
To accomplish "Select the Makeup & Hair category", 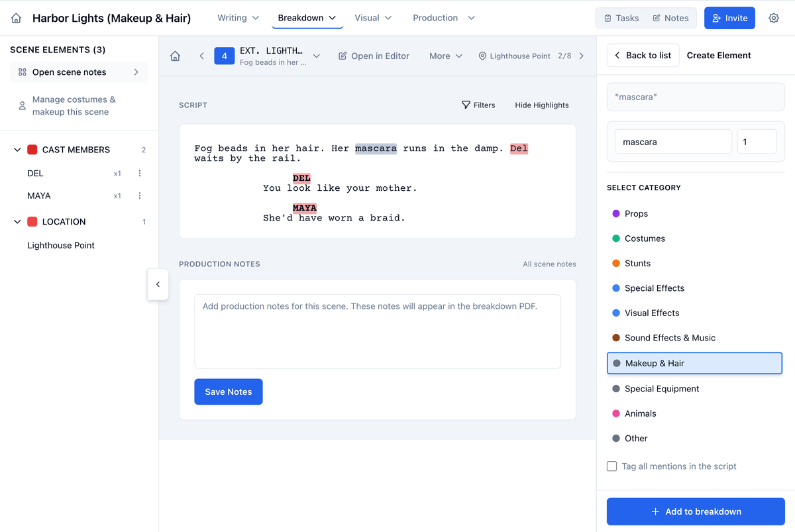I will click(x=695, y=363).
